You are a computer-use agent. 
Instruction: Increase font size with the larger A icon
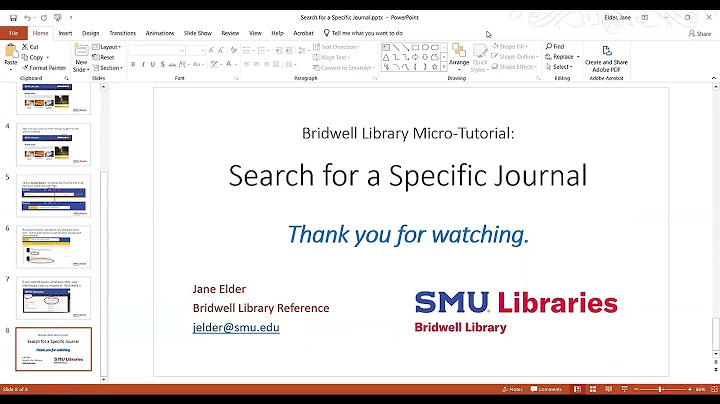[211, 50]
